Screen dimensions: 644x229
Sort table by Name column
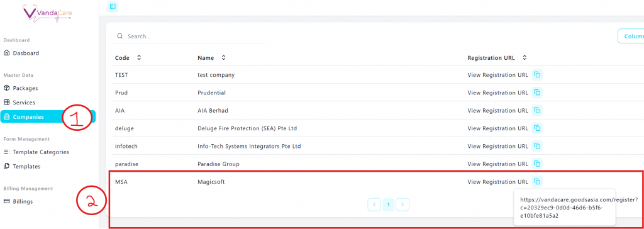point(223,58)
